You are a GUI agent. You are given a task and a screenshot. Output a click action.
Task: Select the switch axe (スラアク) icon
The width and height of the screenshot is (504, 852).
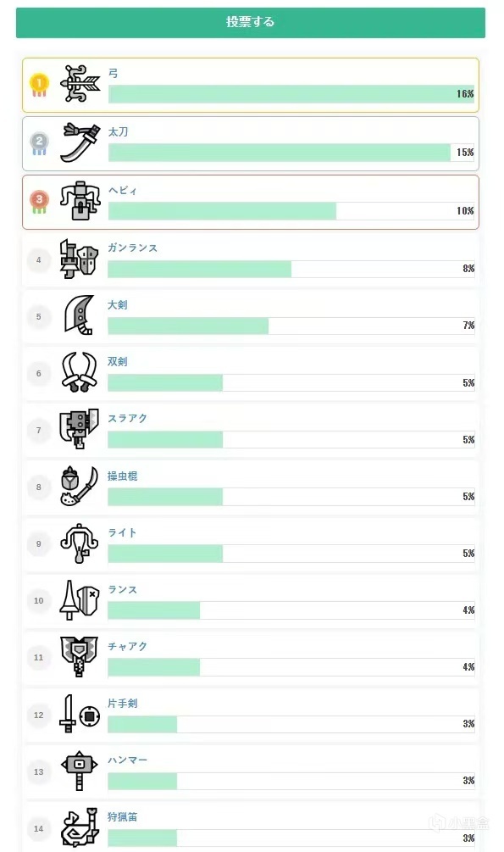[x=80, y=429]
